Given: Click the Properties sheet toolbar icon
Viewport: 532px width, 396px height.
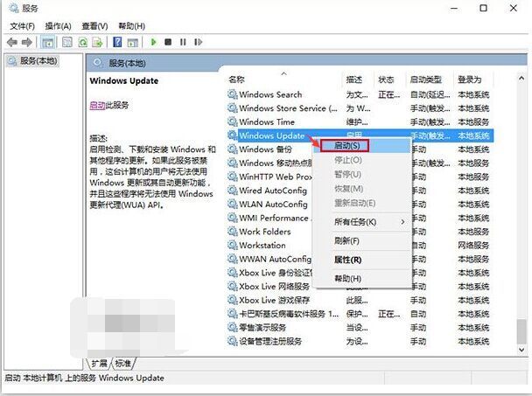Looking at the screenshot, I should 67,42.
